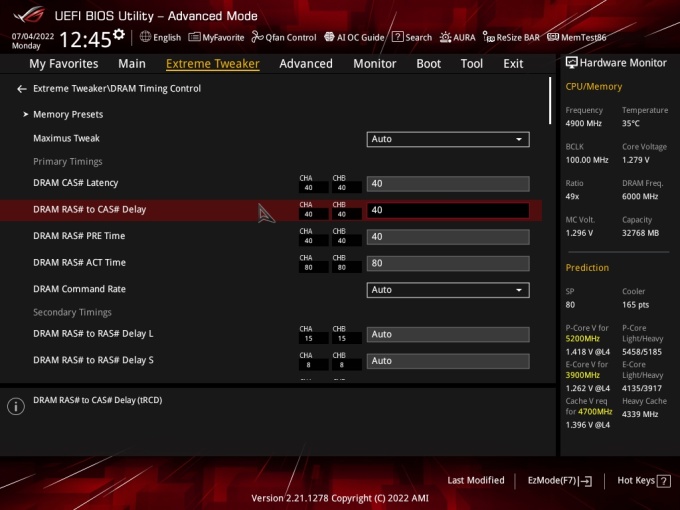Open the Advanced tab

306,64
